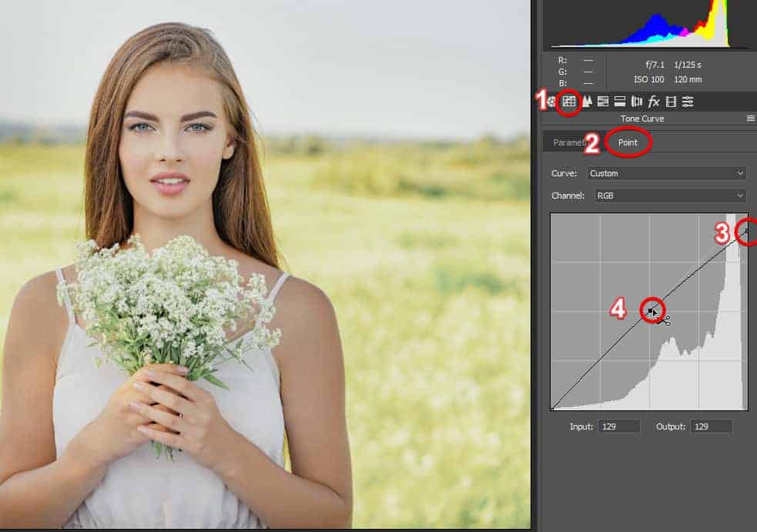Select the Tone Curve panel icon
Screen dimensions: 757x532
tap(570, 101)
